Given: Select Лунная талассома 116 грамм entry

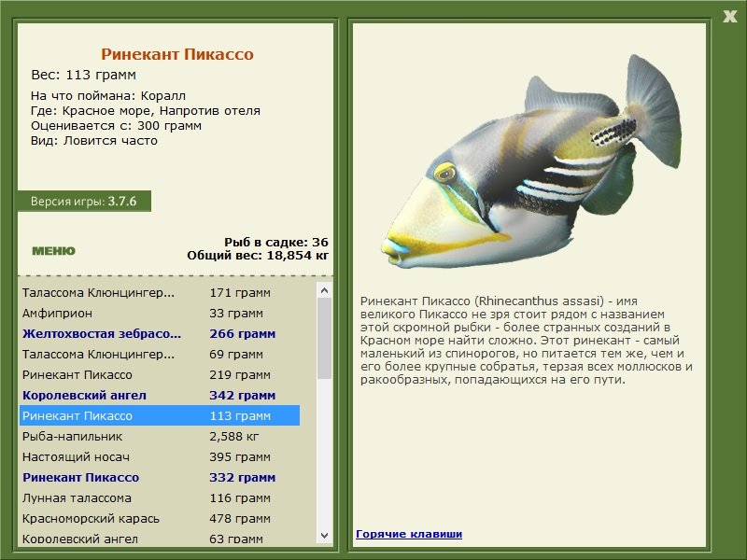Looking at the screenshot, I should [x=160, y=497].
